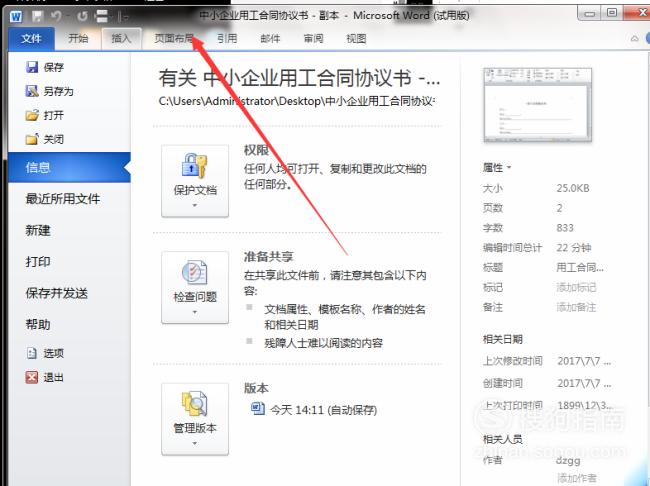650x486 pixels.
Task: Click 添加备注 to add a comment
Action: pos(576,307)
